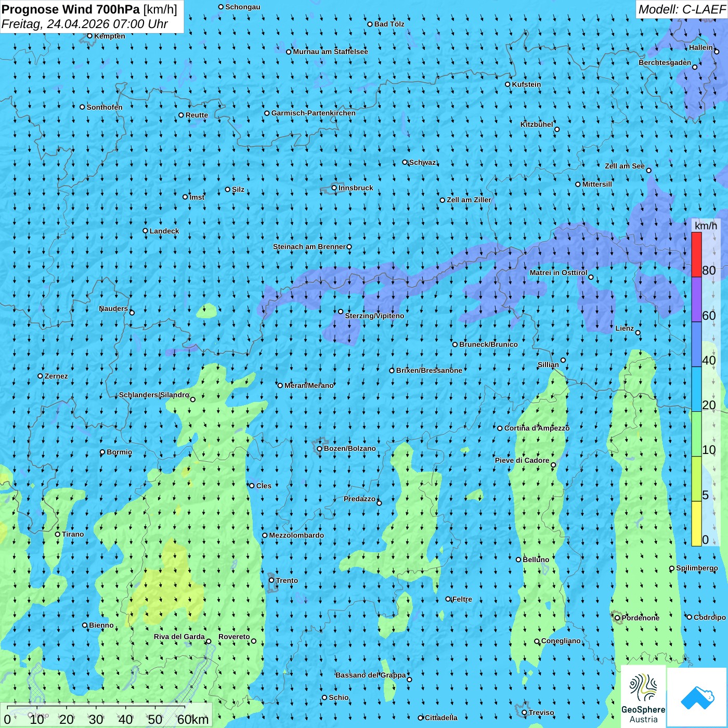Click the Pordenone label

[641, 618]
